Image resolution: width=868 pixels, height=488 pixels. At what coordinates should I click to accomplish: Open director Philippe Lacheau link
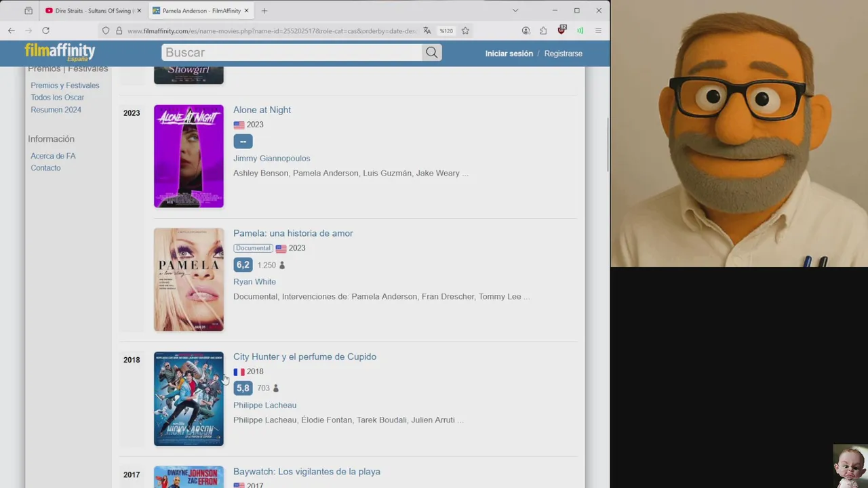click(x=264, y=405)
